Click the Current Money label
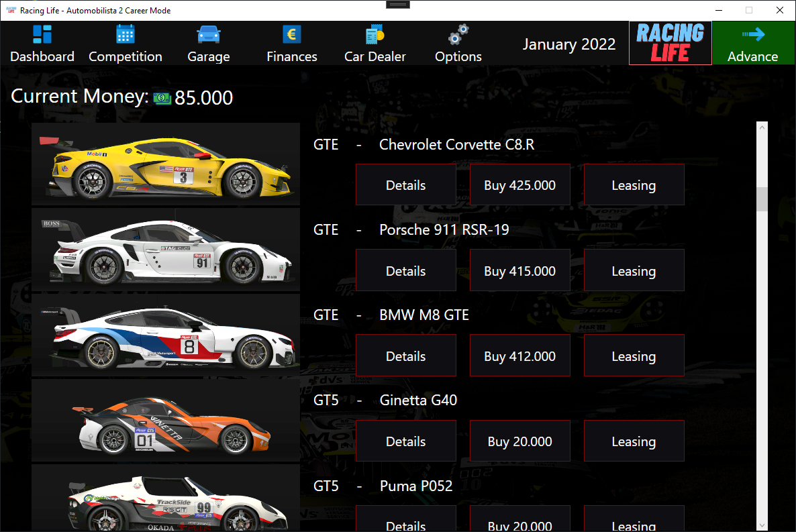Viewport: 796px width, 532px height. coord(80,97)
